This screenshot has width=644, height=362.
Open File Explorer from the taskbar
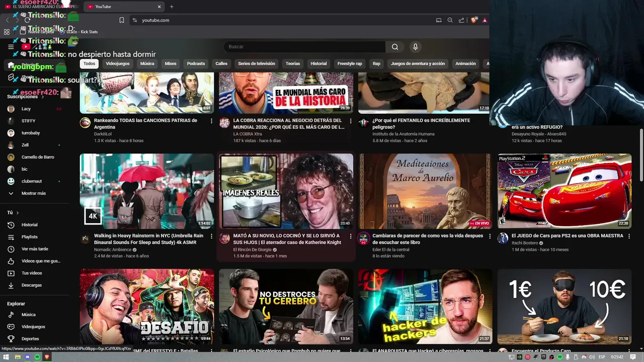[x=17, y=357]
